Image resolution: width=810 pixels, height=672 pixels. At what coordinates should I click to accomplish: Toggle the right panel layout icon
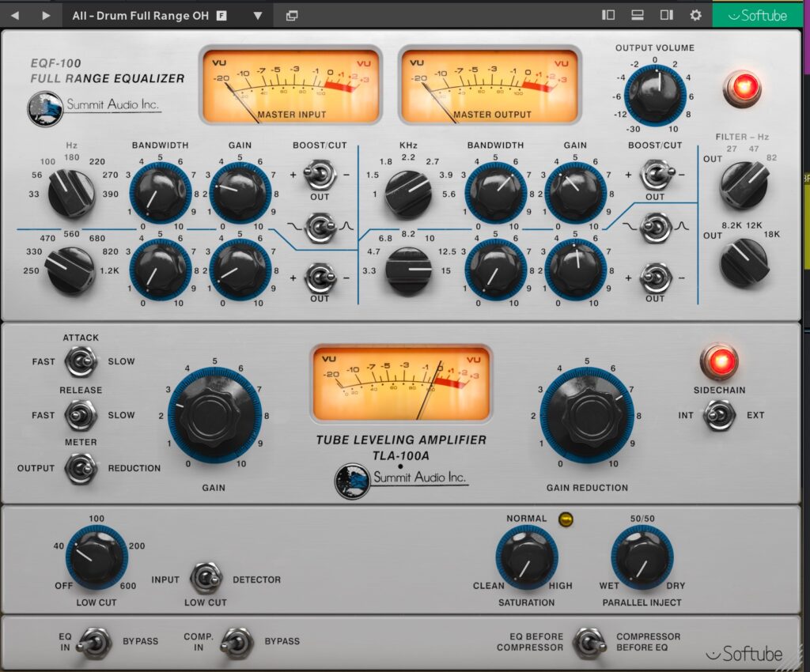click(x=666, y=15)
